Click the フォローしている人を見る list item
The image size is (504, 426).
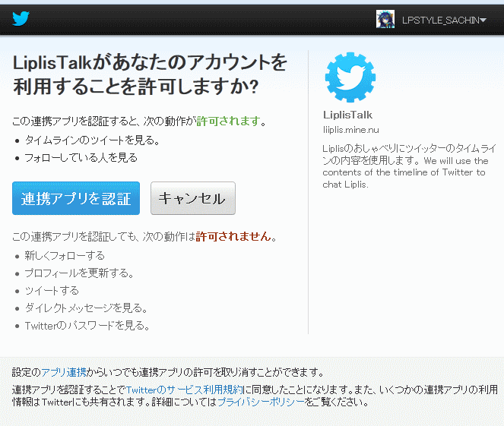pyautogui.click(x=81, y=158)
